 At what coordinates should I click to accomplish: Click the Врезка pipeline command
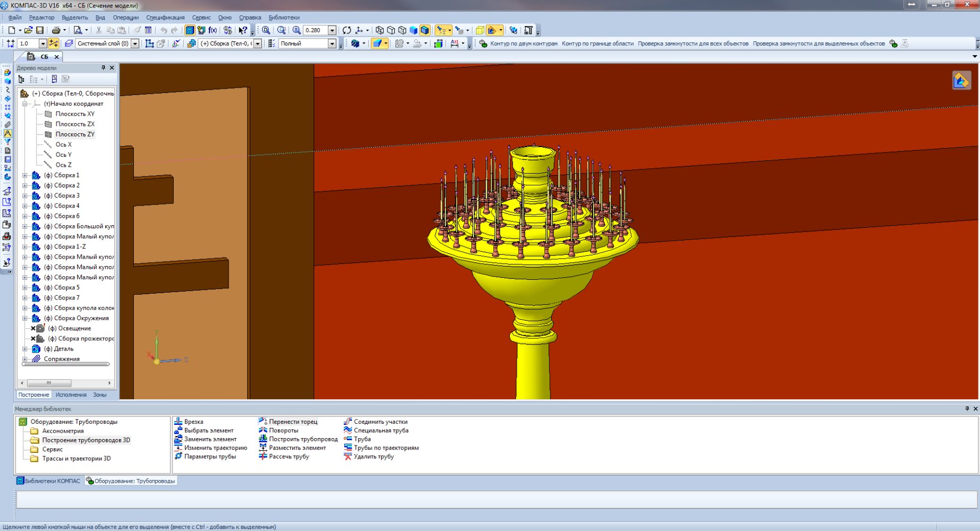coord(193,422)
